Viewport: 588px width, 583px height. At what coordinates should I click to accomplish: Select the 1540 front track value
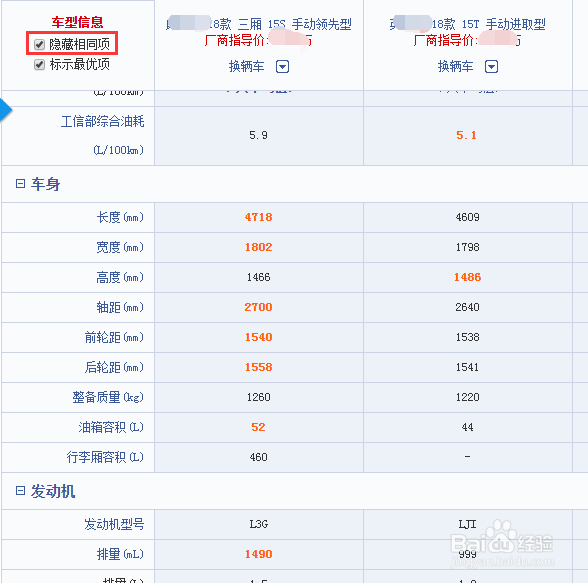258,337
